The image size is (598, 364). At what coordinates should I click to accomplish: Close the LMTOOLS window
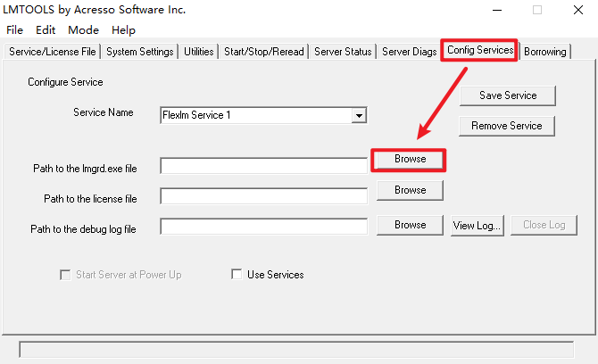pyautogui.click(x=577, y=10)
